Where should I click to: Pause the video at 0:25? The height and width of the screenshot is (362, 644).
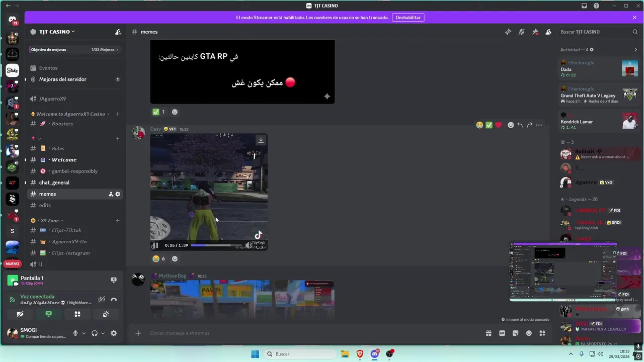click(x=155, y=245)
